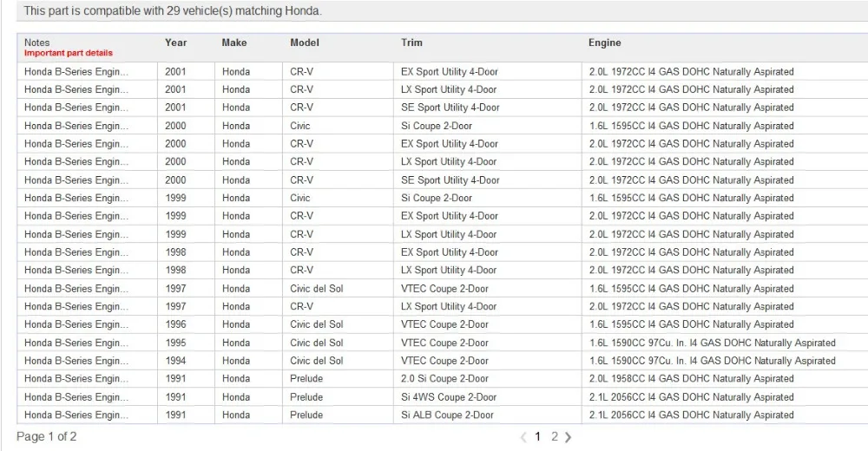
Task: Click the Year column header
Action: pyautogui.click(x=175, y=42)
